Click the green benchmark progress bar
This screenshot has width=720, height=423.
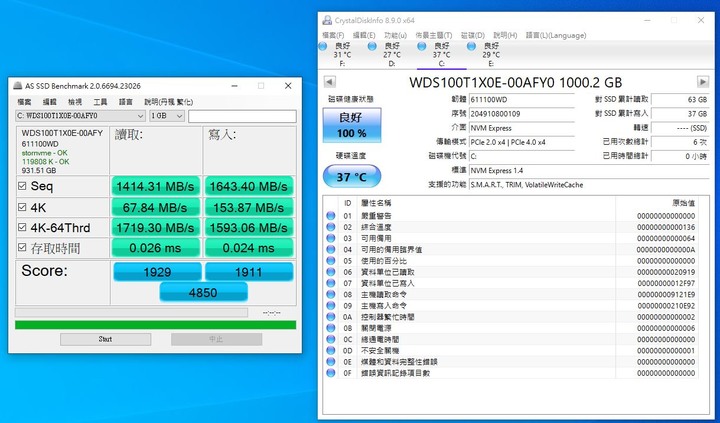point(155,325)
